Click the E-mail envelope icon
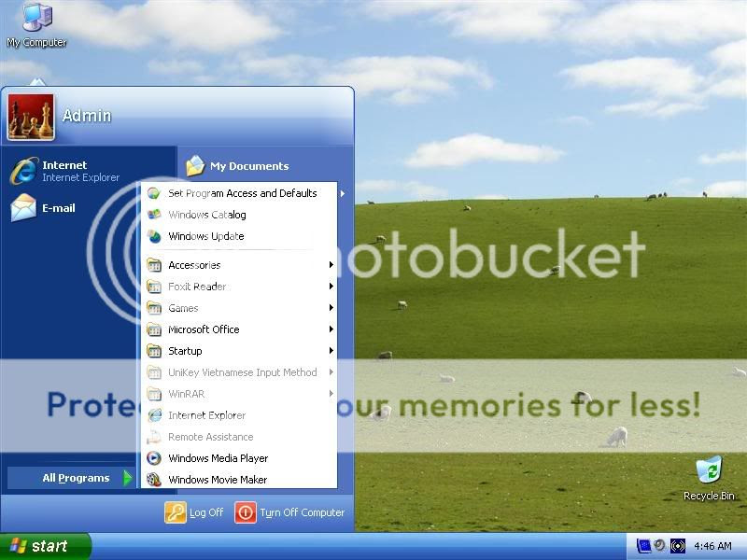747x560 pixels. (x=24, y=207)
